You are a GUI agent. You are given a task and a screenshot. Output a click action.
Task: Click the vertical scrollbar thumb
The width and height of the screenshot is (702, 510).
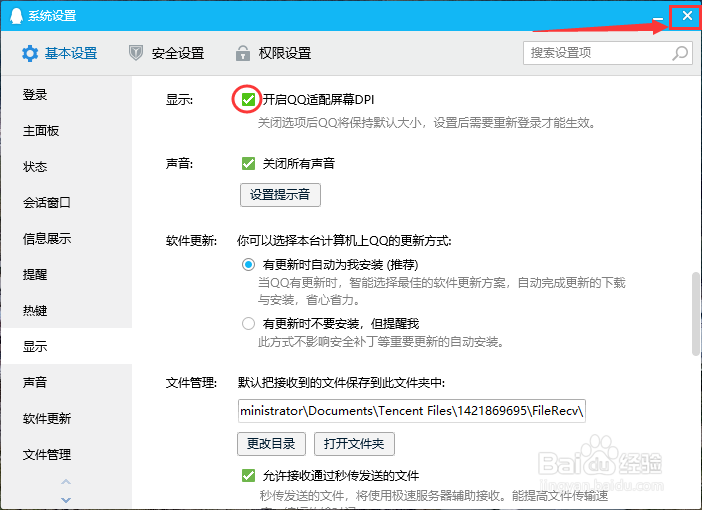[x=696, y=313]
